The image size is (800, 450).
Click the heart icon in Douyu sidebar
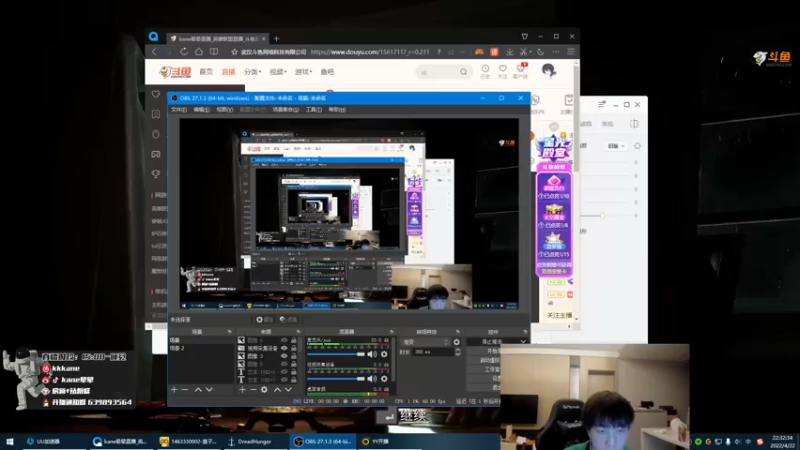point(156,94)
